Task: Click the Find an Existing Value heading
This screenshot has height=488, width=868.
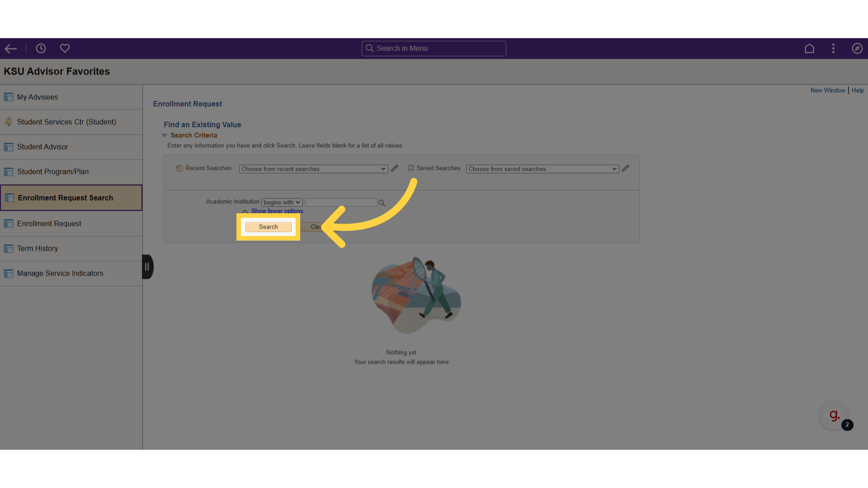Action: pos(203,125)
